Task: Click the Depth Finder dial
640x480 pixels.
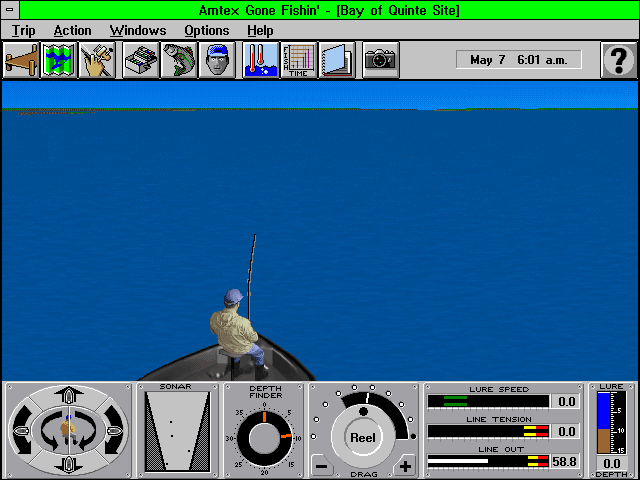Action: 264,439
